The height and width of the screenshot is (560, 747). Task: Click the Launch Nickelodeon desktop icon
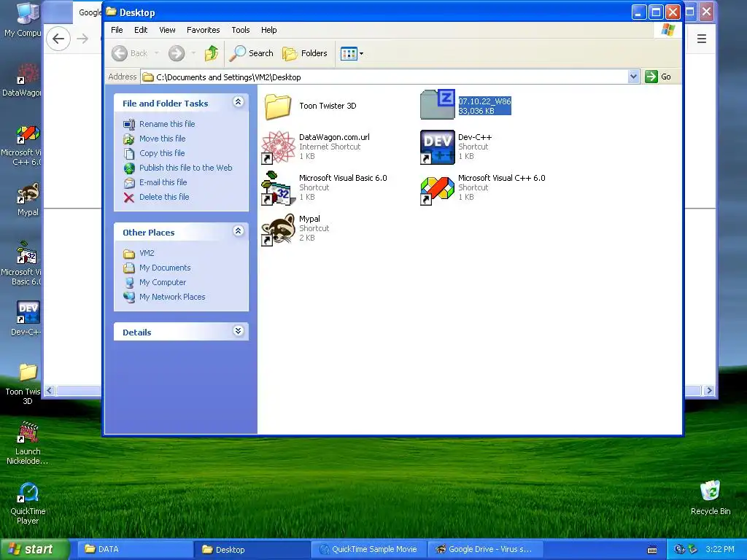[x=28, y=432]
